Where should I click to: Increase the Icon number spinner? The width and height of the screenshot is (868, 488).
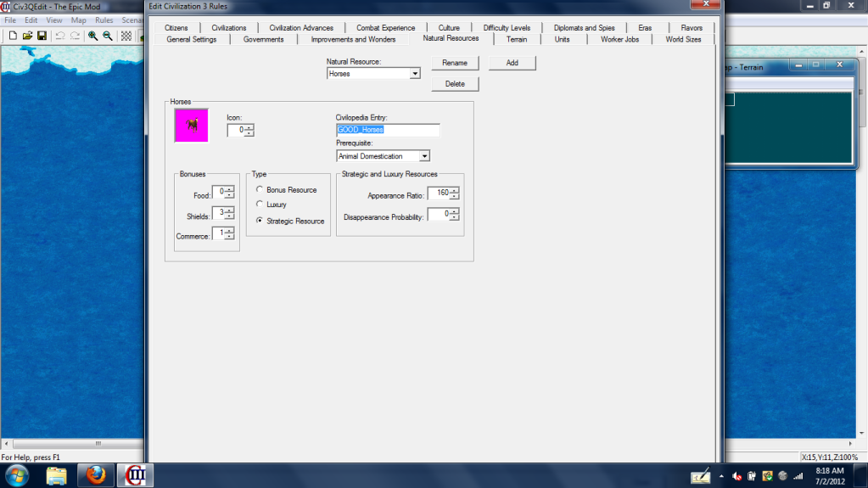tap(249, 127)
